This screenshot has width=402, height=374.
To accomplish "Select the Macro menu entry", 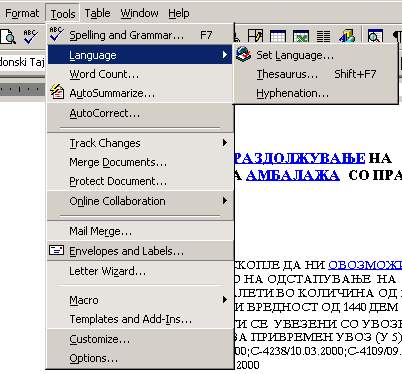I will (x=140, y=300).
